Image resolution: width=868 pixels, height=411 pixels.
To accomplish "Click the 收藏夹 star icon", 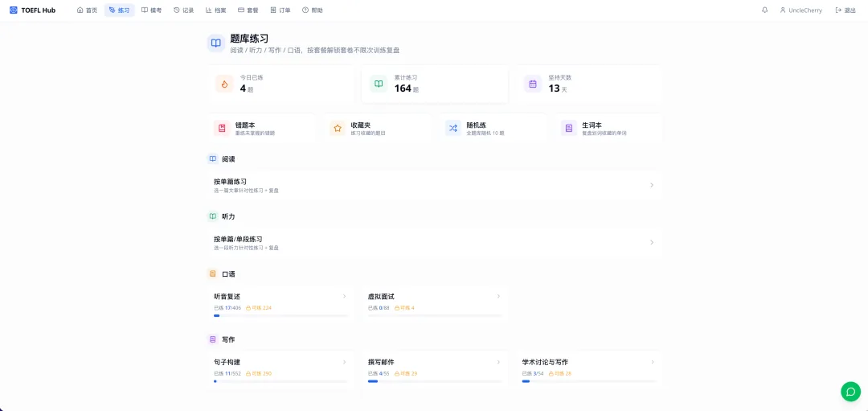I will 338,128.
